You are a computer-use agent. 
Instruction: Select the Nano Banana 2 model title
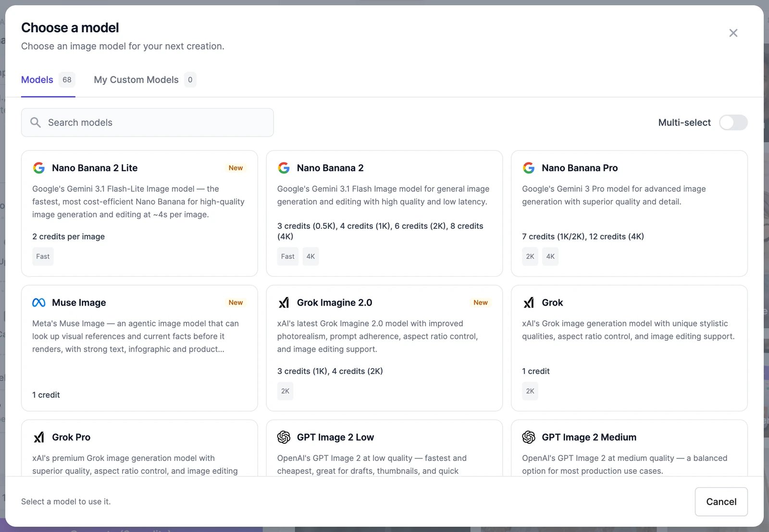point(330,168)
